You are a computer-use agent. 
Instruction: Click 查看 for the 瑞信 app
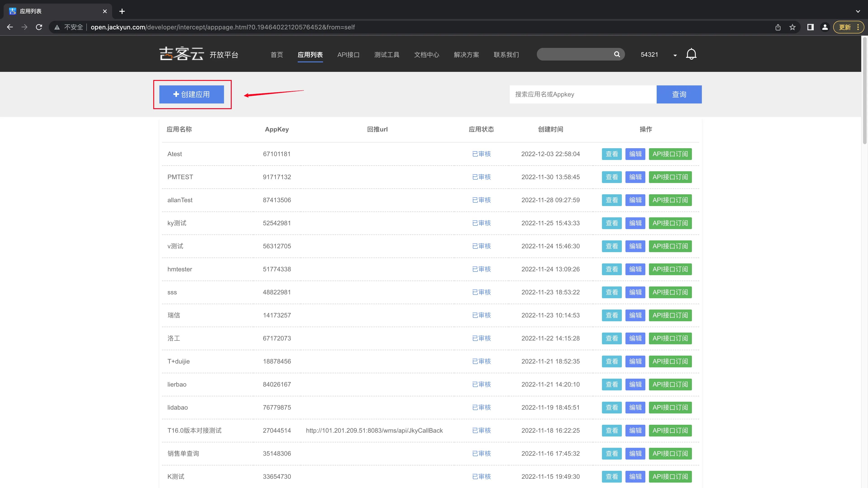612,315
